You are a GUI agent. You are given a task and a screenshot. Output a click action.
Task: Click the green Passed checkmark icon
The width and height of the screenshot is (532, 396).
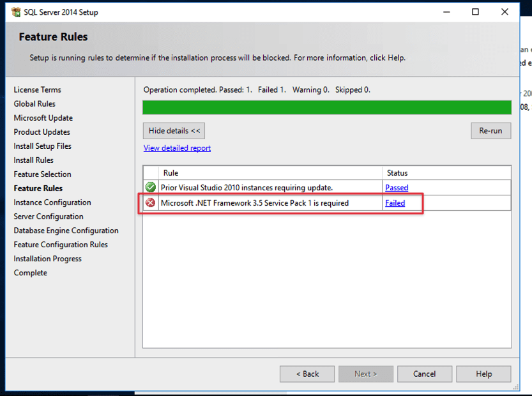pos(151,188)
